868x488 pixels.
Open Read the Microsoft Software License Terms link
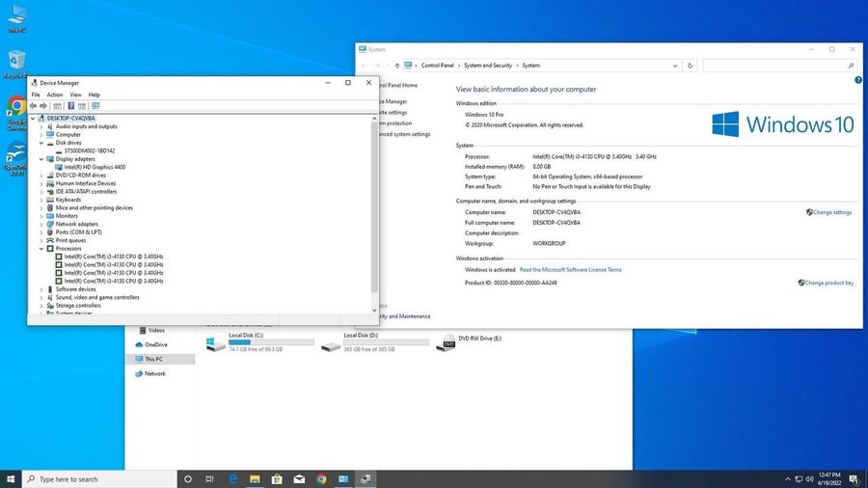(570, 270)
